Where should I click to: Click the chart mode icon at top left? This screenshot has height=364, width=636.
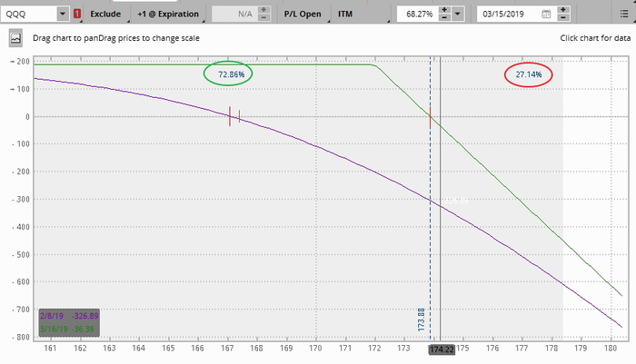point(15,38)
